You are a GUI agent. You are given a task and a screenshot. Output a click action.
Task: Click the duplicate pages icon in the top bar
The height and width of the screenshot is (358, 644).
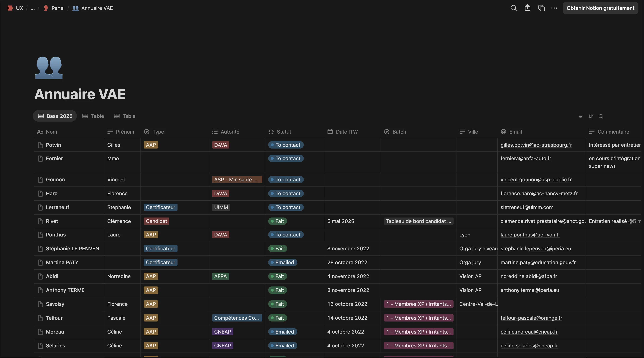[541, 8]
